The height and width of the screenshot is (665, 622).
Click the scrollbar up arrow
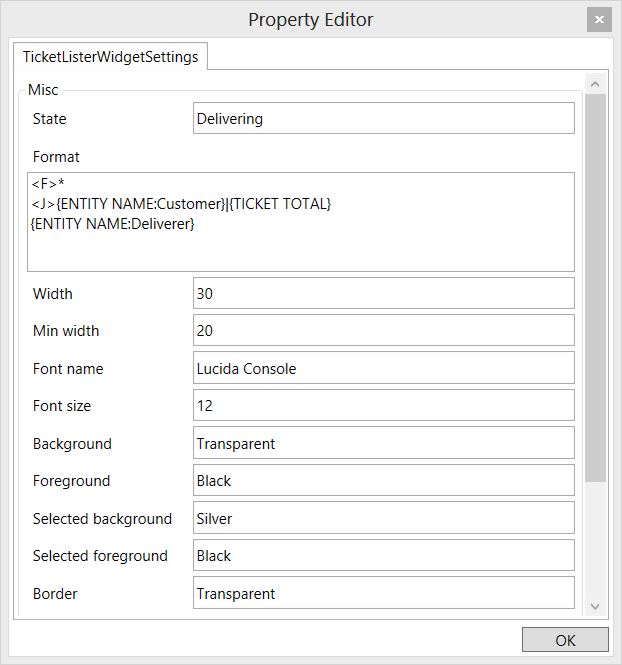pos(596,84)
